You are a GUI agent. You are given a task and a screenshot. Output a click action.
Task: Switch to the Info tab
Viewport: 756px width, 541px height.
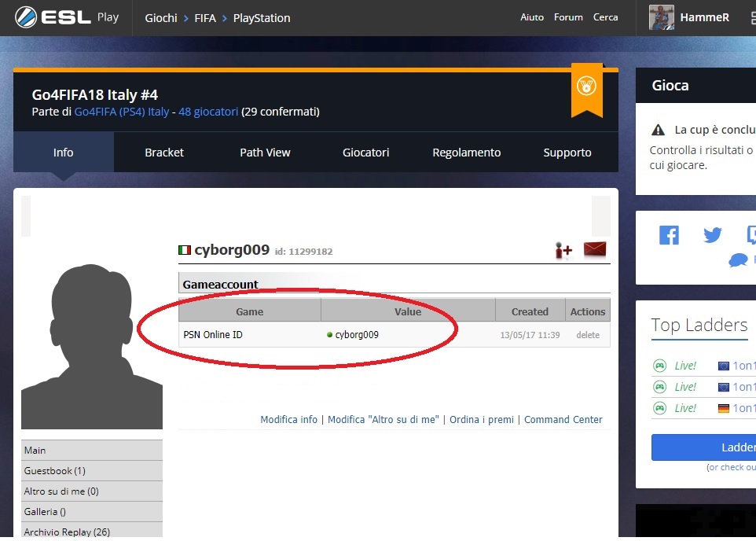(63, 153)
